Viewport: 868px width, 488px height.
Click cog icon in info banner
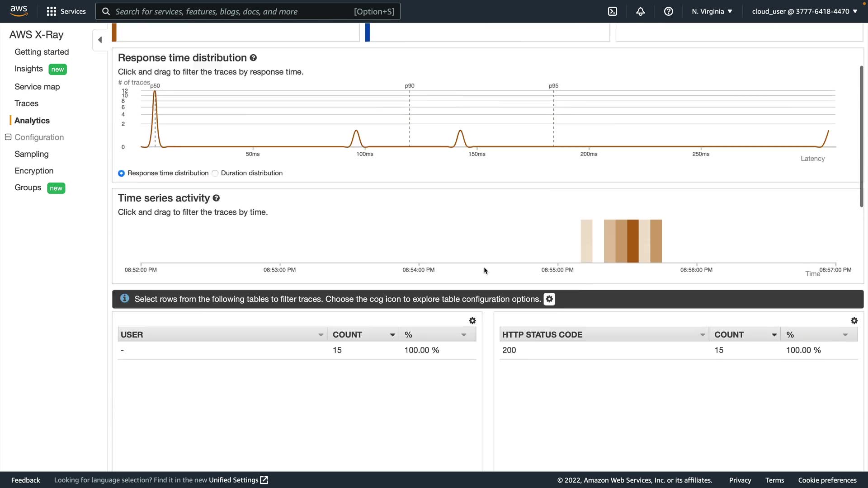click(549, 299)
